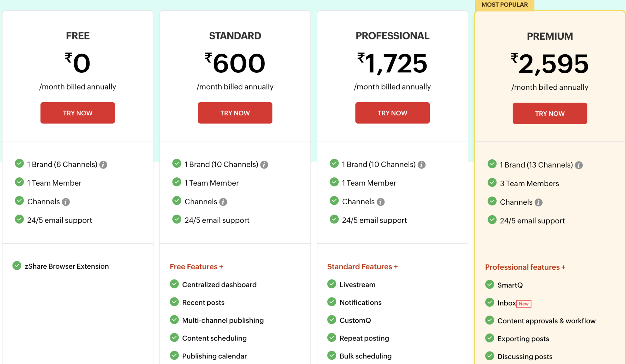Image resolution: width=626 pixels, height=364 pixels.
Task: Click the checkmark beside 24/5 email support in Free plan
Action: click(19, 219)
